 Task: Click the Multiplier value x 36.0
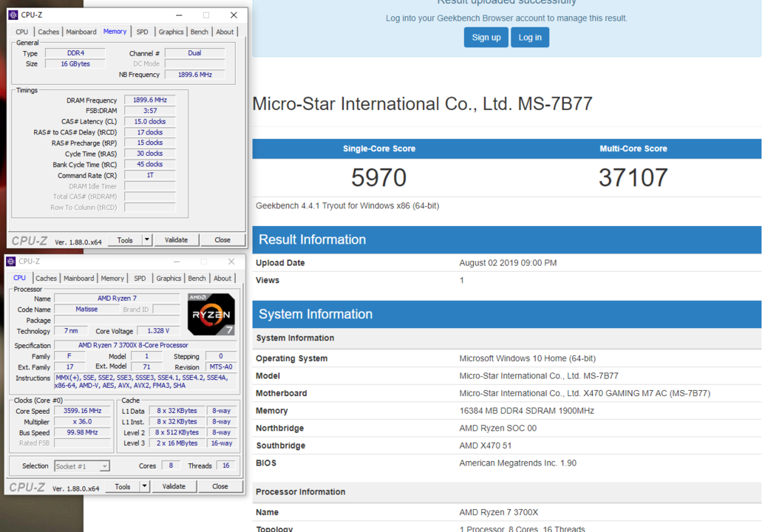point(82,422)
